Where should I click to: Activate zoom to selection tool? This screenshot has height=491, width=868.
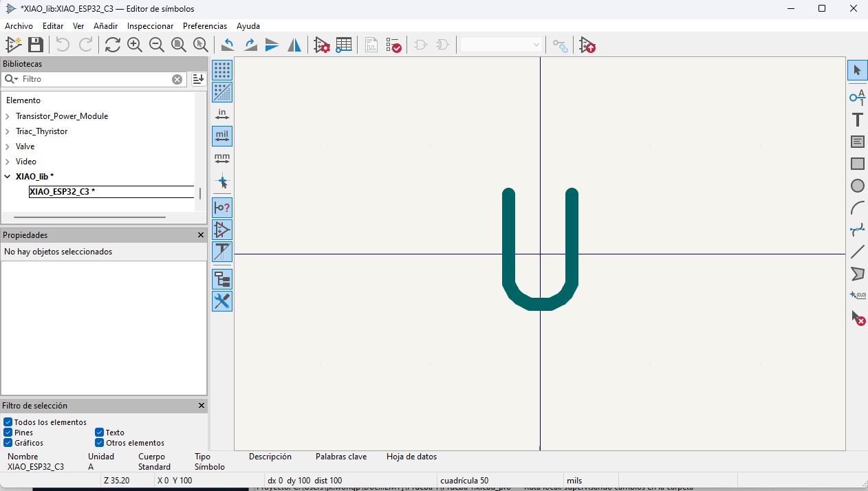201,45
